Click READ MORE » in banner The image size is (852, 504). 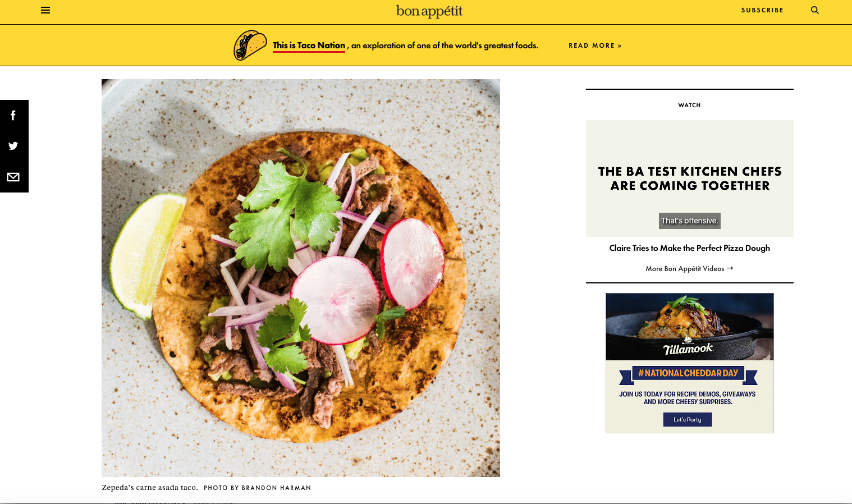pyautogui.click(x=595, y=45)
